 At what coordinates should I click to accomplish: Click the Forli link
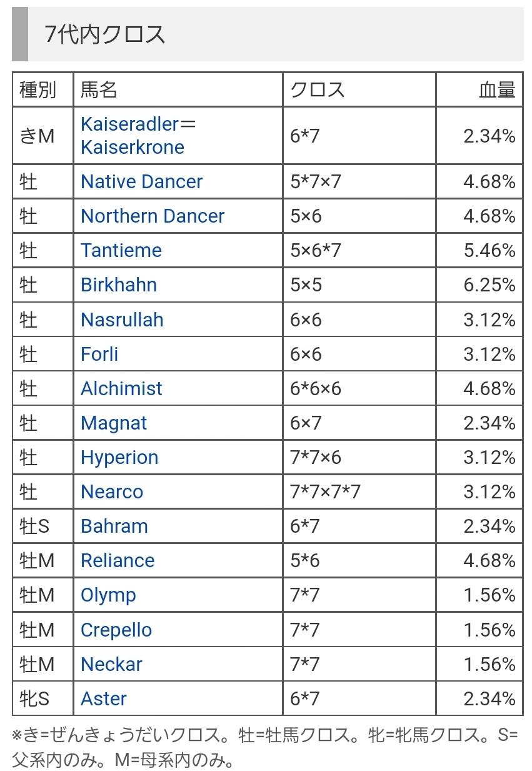[99, 354]
